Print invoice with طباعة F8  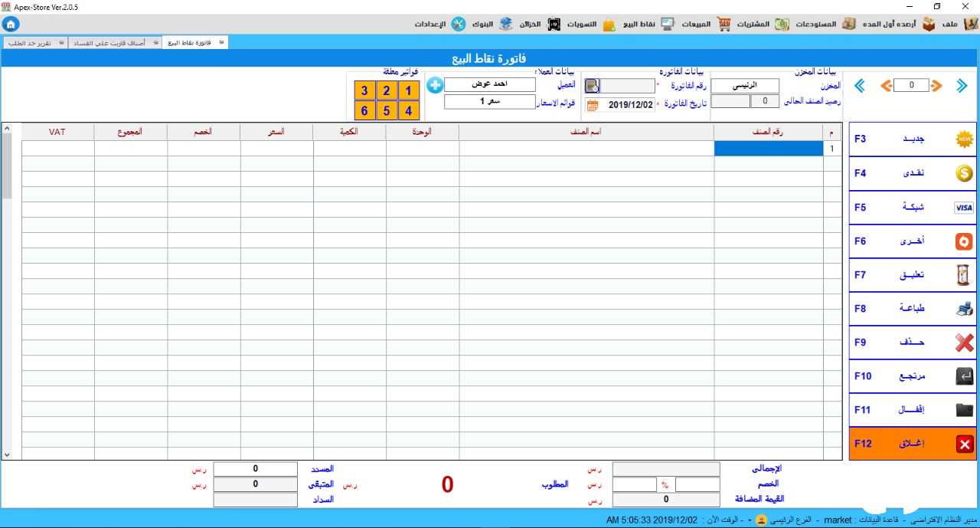point(913,308)
